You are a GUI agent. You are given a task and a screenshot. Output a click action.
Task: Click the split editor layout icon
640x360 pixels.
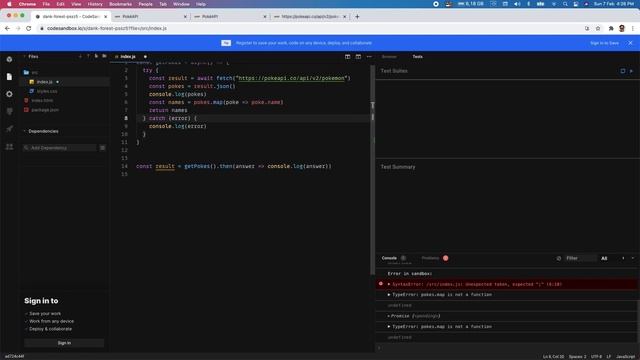[x=347, y=57]
